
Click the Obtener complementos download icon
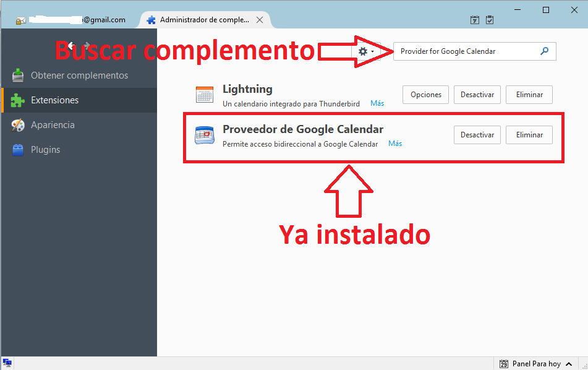tap(18, 75)
